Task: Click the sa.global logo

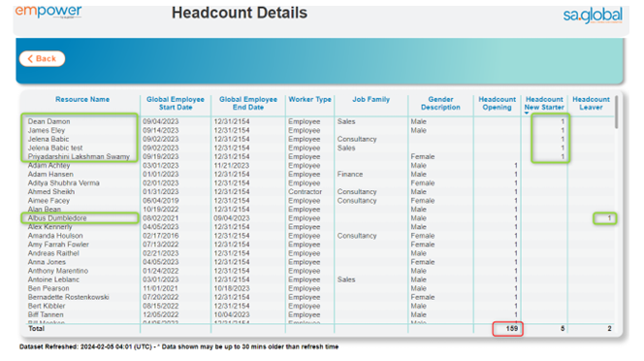Action: tap(593, 16)
